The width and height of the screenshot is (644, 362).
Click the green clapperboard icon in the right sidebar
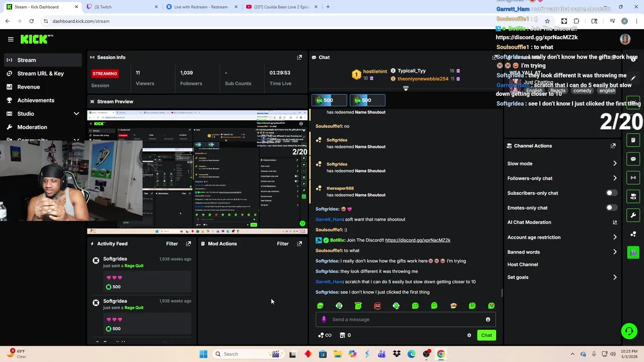click(633, 252)
